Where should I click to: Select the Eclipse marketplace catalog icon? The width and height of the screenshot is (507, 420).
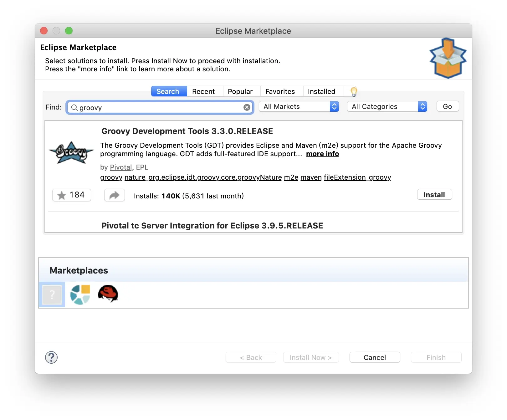(x=80, y=295)
